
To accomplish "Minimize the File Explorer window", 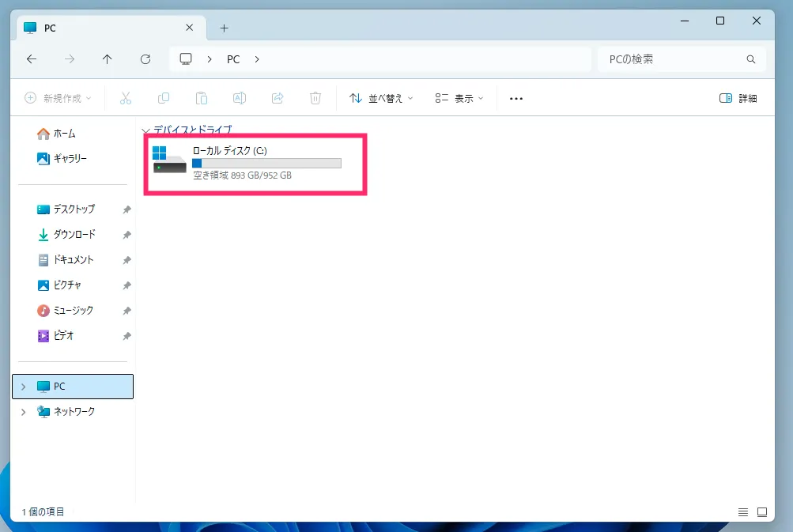I will point(685,21).
